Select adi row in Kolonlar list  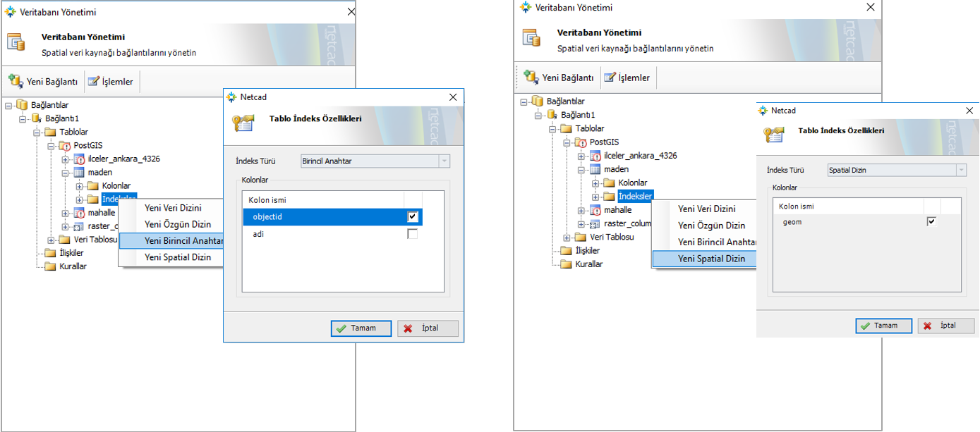pos(332,234)
